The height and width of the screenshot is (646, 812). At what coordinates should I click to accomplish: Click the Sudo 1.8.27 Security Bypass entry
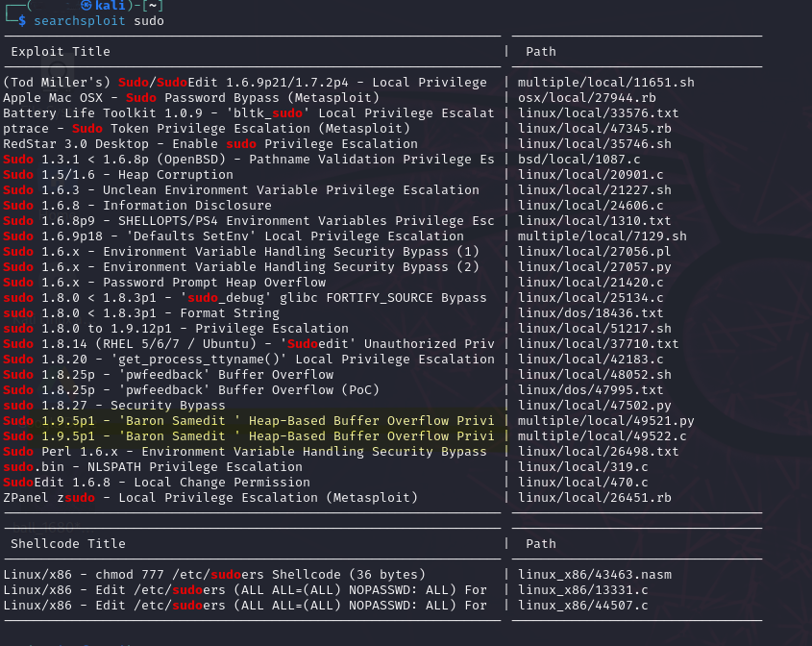coord(115,405)
